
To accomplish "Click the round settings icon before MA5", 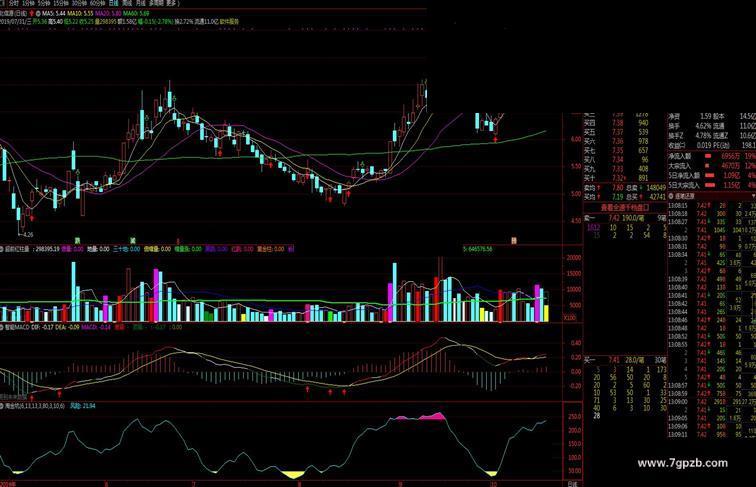I will 38,14.
